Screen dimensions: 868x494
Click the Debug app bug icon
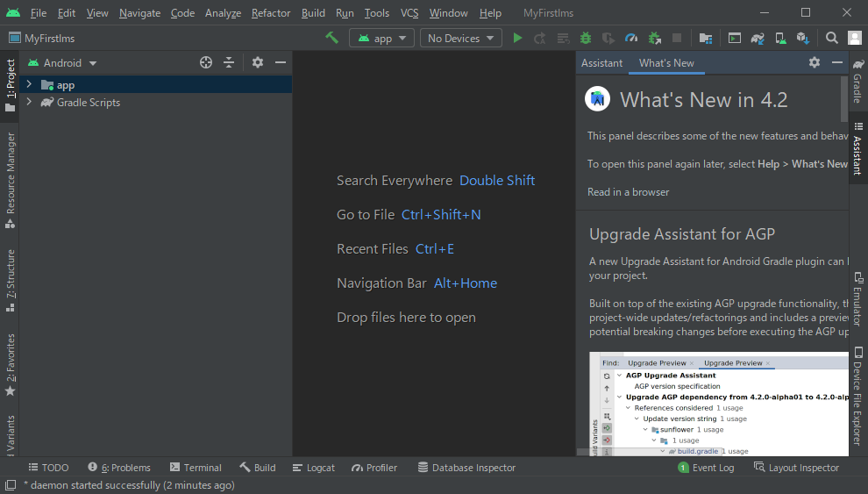pos(585,38)
